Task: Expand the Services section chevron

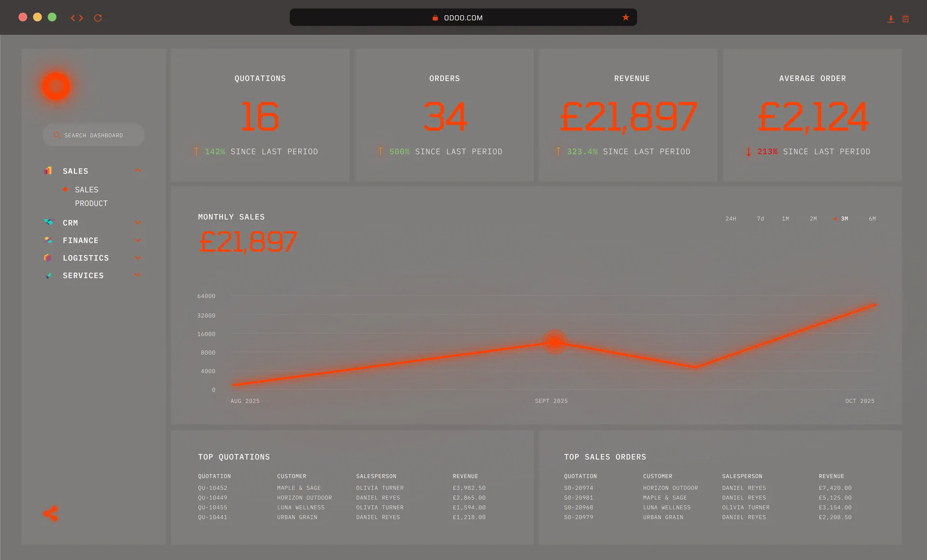Action: [138, 275]
